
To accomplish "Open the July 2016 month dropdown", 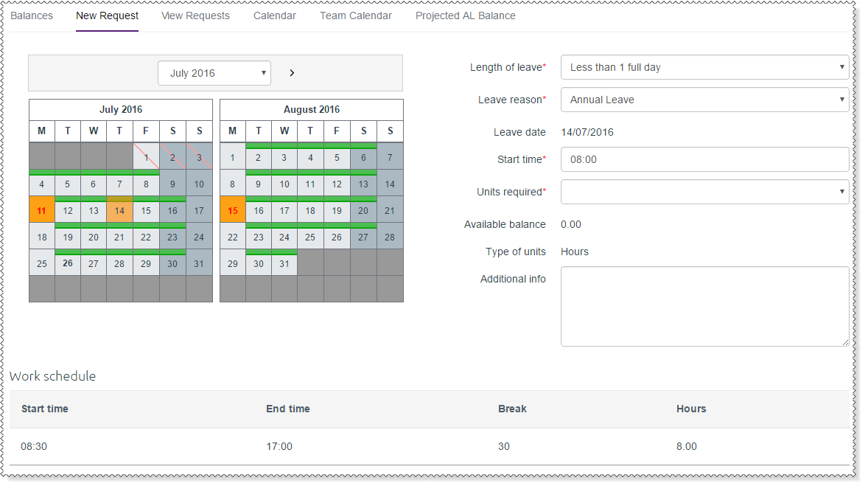I will click(x=214, y=73).
